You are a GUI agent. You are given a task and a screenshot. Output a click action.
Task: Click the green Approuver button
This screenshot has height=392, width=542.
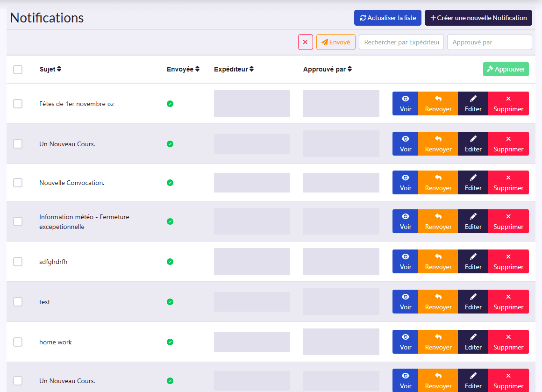coord(506,69)
